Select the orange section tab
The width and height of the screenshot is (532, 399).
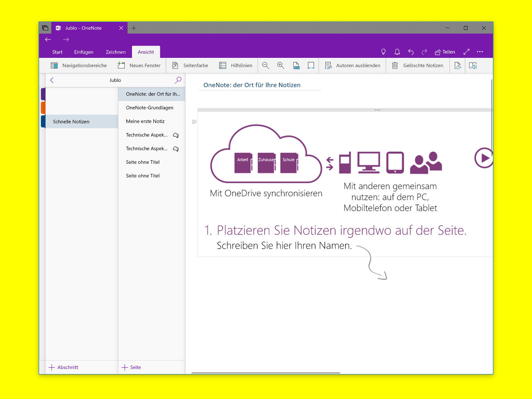coord(43,108)
